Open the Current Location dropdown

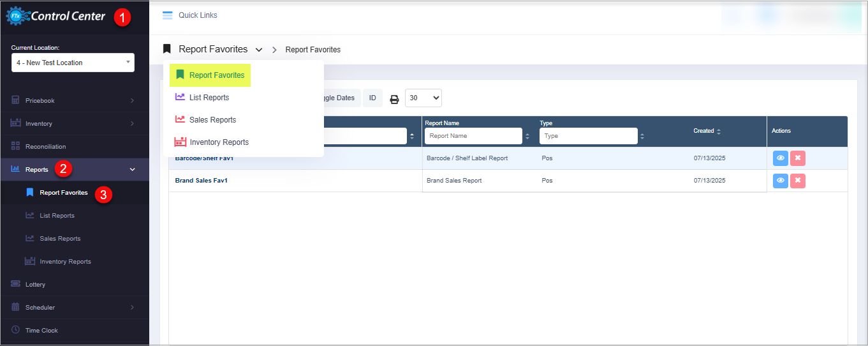(73, 63)
